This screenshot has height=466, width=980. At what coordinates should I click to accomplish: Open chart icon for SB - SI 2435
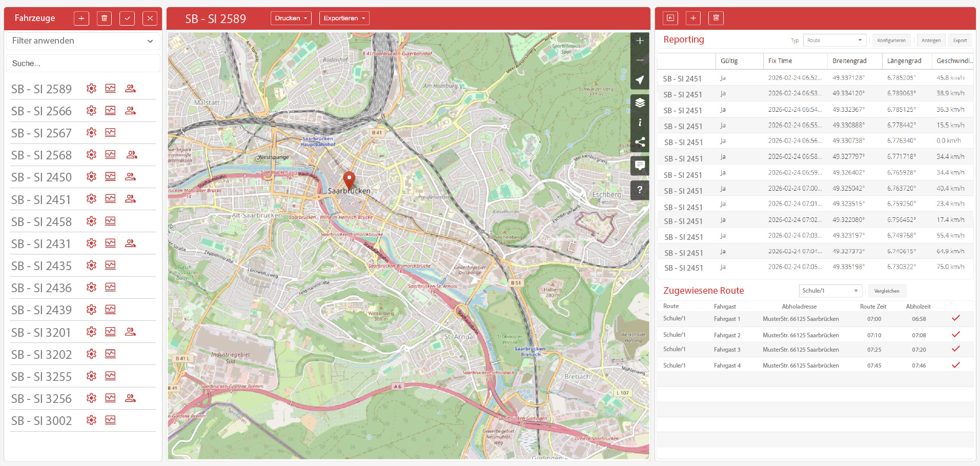point(110,265)
